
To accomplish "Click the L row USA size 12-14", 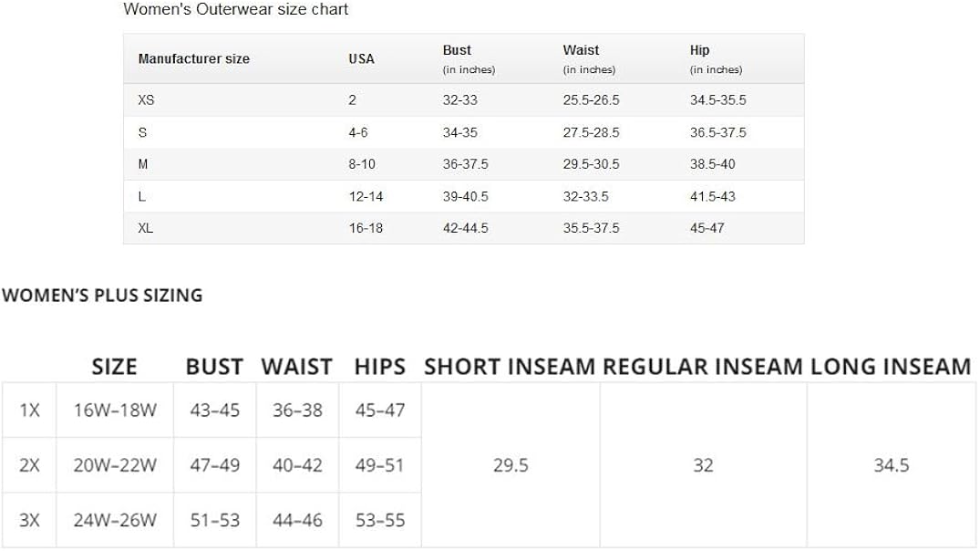I will [366, 196].
